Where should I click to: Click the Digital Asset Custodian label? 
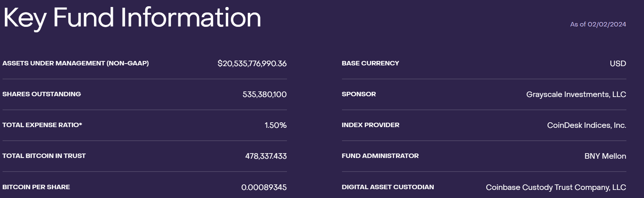[388, 187]
